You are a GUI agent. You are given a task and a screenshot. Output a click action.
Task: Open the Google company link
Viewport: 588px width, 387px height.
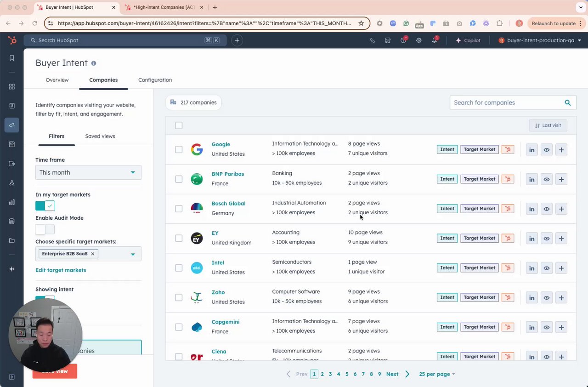coord(220,144)
